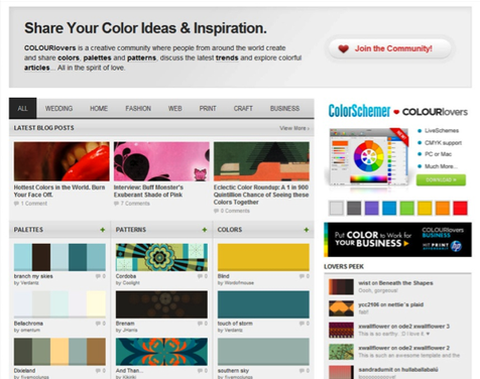Open wist on Beneath the Shapes comment
The width and height of the screenshot is (480, 379).
[x=396, y=283]
